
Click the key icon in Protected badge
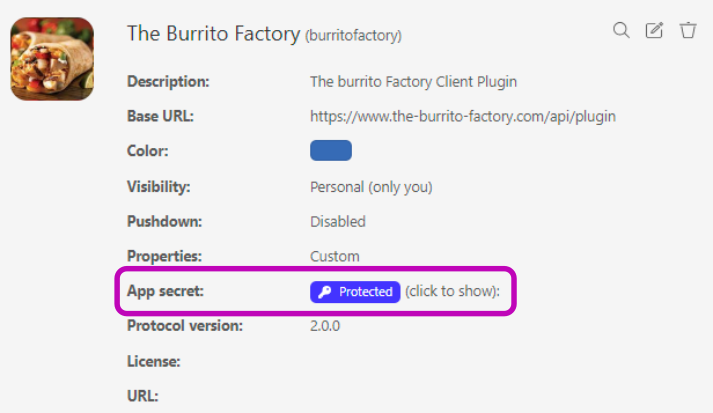(x=324, y=292)
